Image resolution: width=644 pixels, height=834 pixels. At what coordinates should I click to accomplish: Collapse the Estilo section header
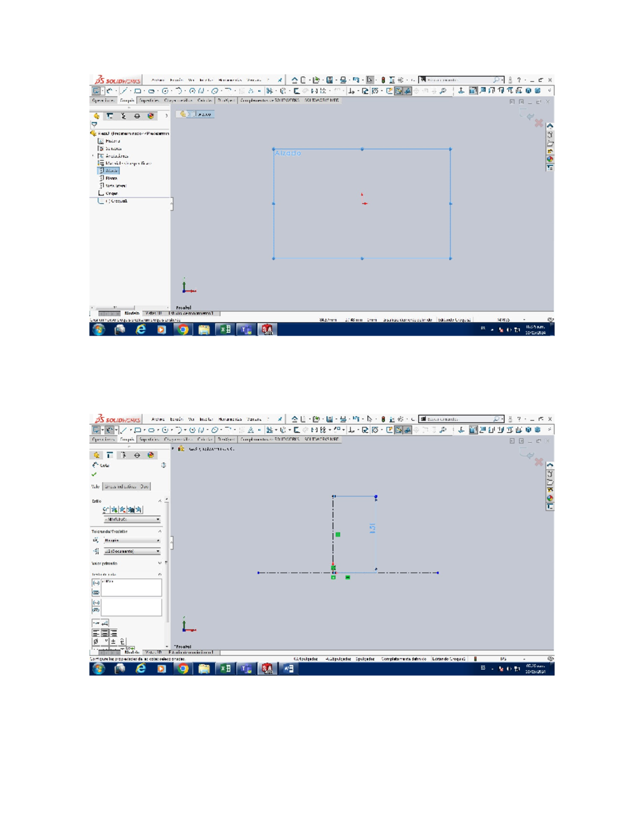coord(160,501)
